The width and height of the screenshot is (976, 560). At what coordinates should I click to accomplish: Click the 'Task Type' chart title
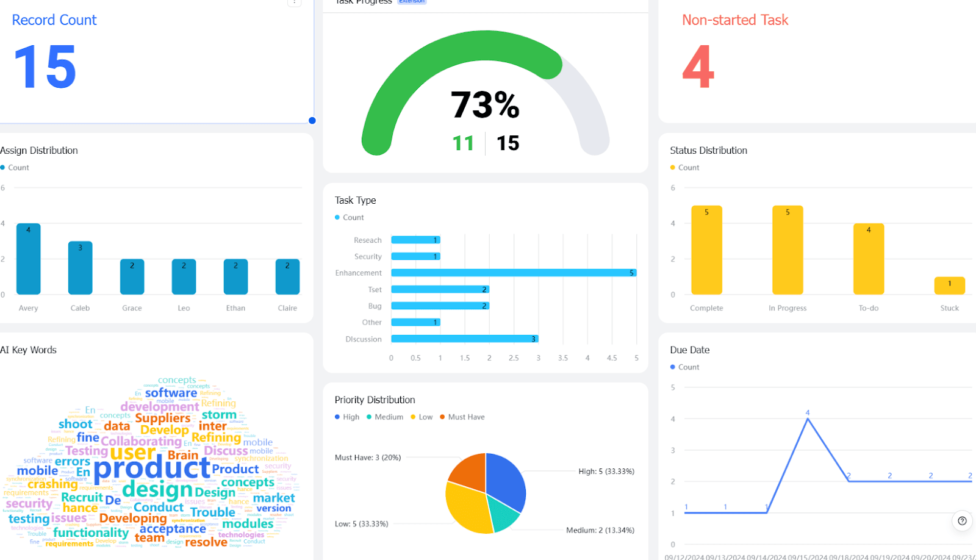355,200
